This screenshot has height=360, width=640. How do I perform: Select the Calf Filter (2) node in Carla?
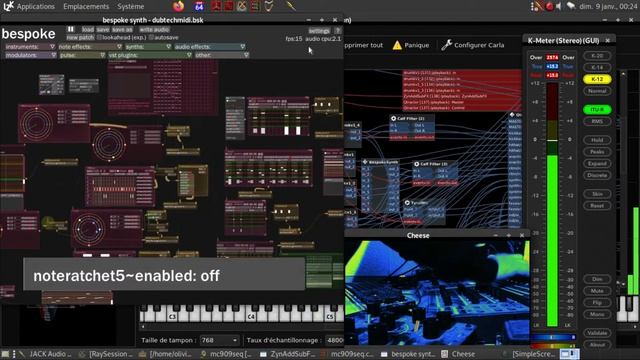(412, 128)
